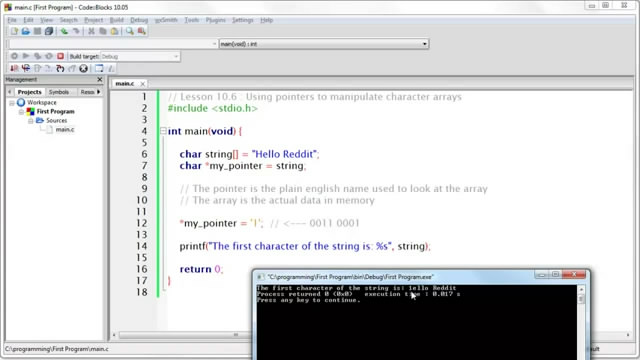The height and width of the screenshot is (360, 640).
Task: Click the Replace toolbar icon
Action: point(142,31)
